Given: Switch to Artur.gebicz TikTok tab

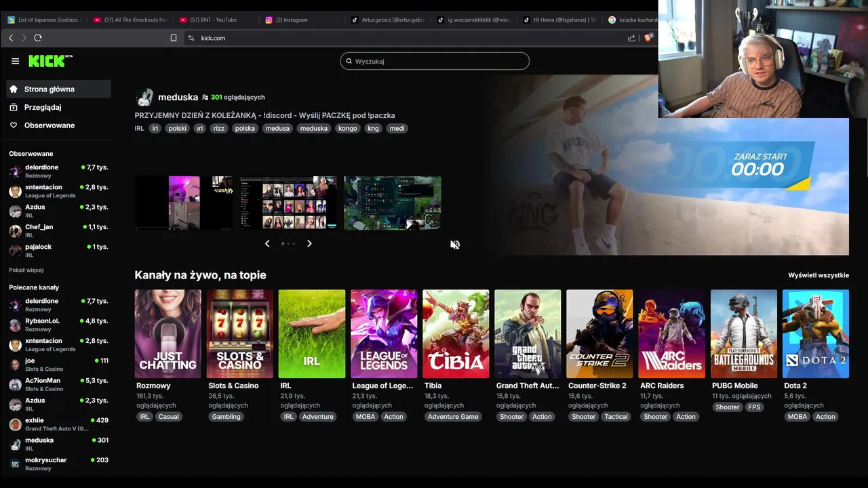Looking at the screenshot, I should point(388,20).
